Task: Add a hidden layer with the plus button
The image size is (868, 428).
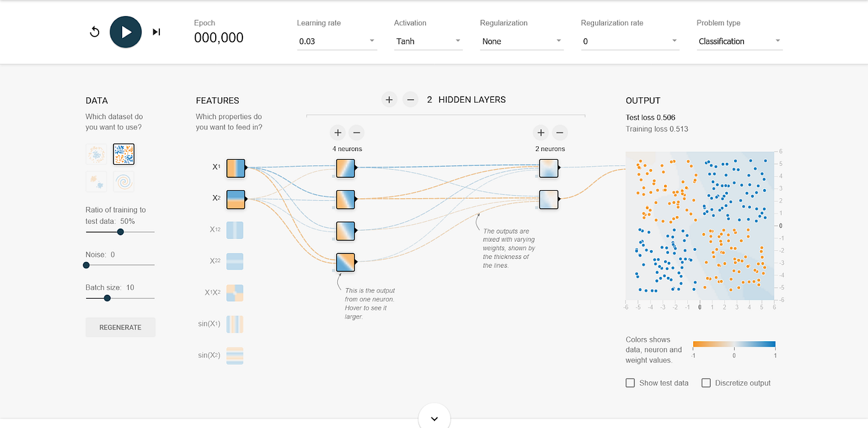Action: coord(389,99)
